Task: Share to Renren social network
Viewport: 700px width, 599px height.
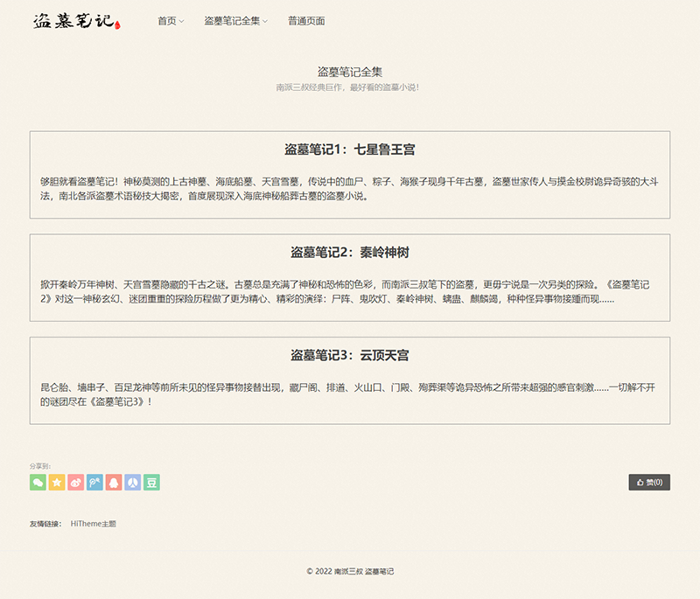Action: [132, 482]
